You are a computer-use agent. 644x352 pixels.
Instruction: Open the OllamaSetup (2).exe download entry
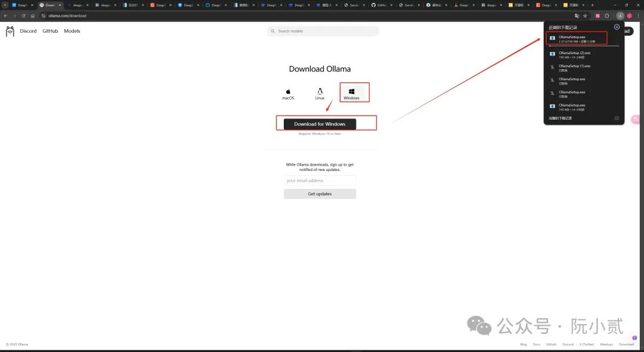click(x=583, y=55)
